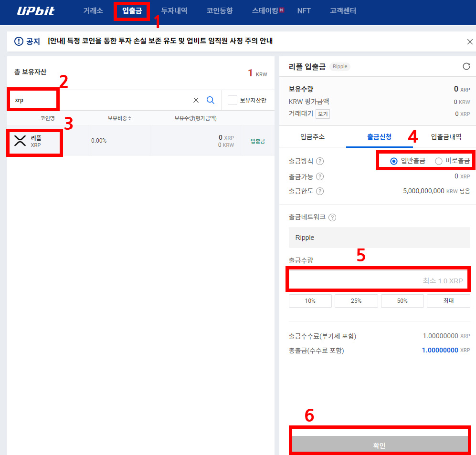Click the help icon next to 출금방식

(320, 161)
